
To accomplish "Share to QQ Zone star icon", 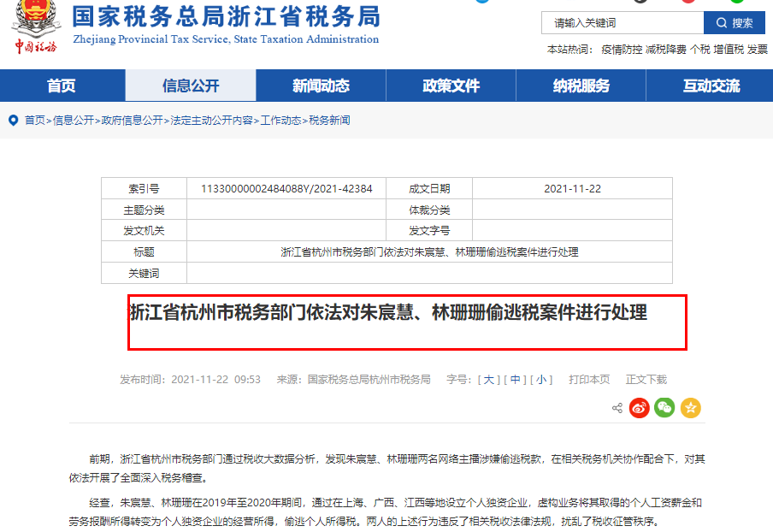I will click(x=690, y=408).
